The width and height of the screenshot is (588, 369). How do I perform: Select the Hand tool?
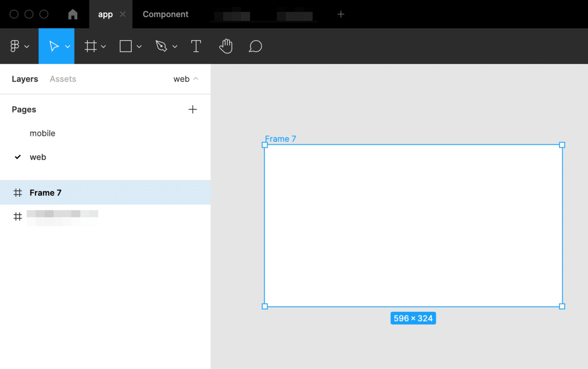click(225, 46)
